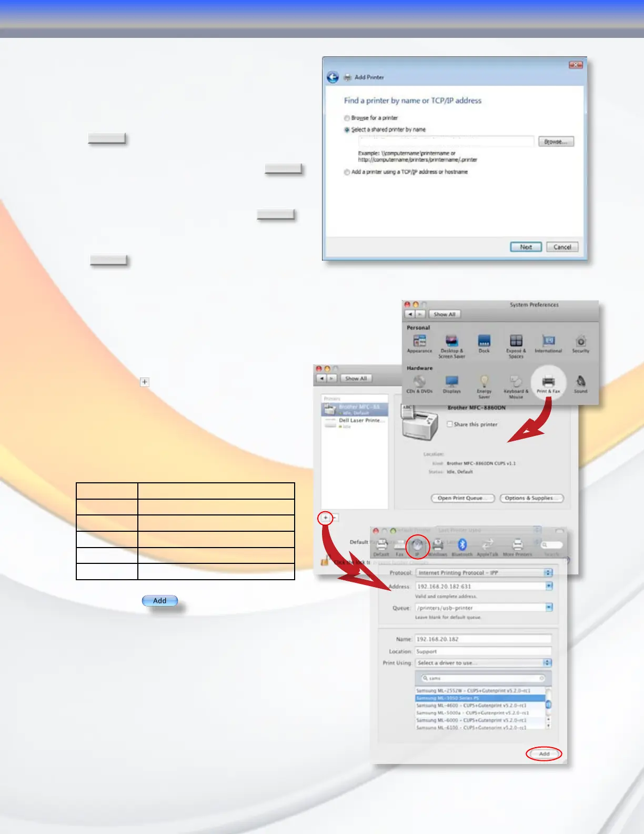This screenshot has height=834, width=644.
Task: Click Cancel in Add Printer wizard
Action: [x=562, y=247]
